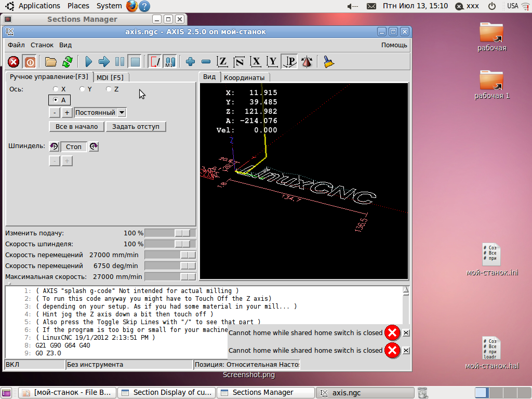Viewport: 532px width, 399px height.
Task: Select the X axis radio button
Action: coord(56,89)
